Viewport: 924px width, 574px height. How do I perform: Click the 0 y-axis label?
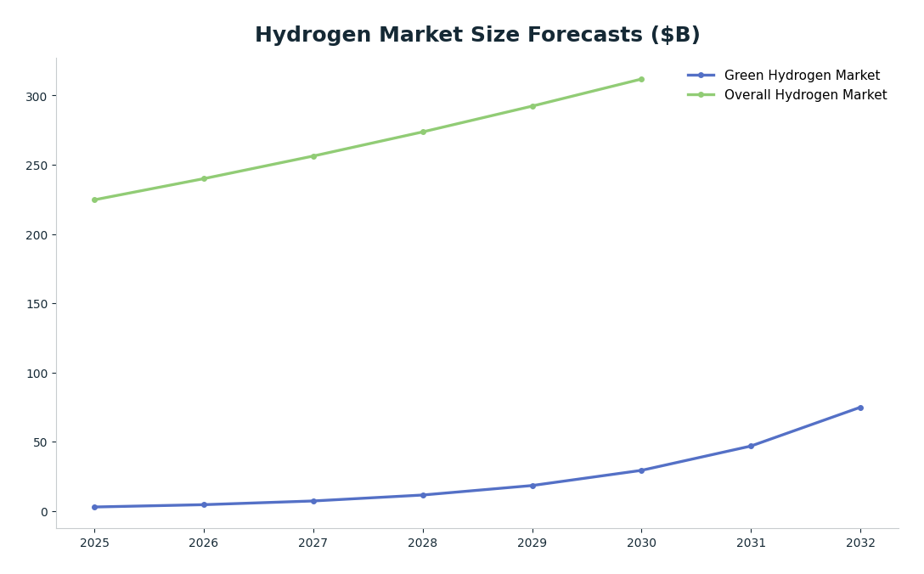coord(45,512)
